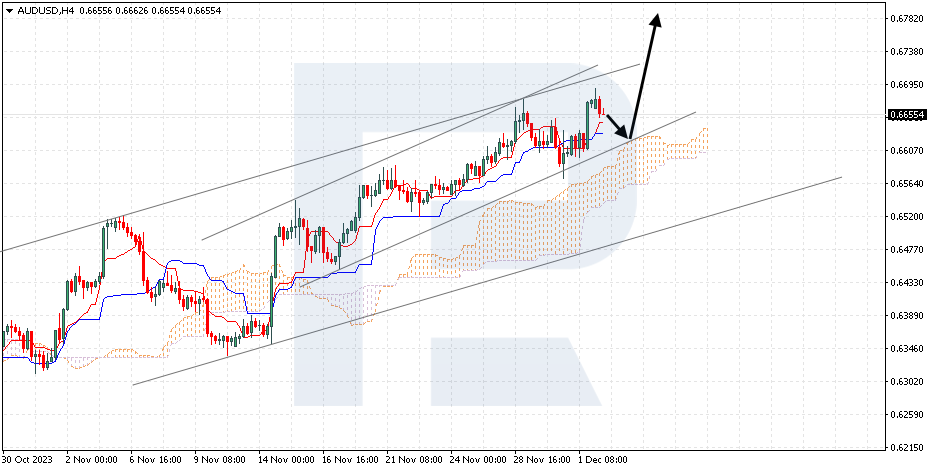The width and height of the screenshot is (931, 471).
Task: Click the lowest gray channel trendline
Action: pos(487,280)
